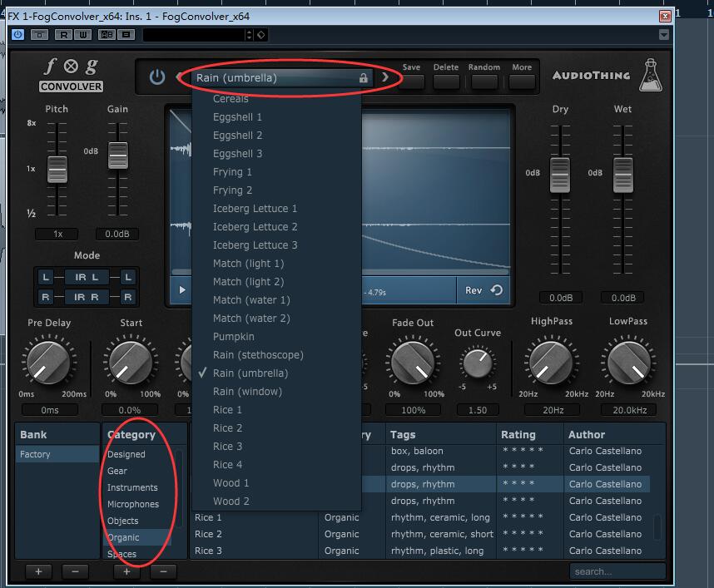This screenshot has width=714, height=588.
Task: Click the LowPass knob
Action: pos(628,363)
